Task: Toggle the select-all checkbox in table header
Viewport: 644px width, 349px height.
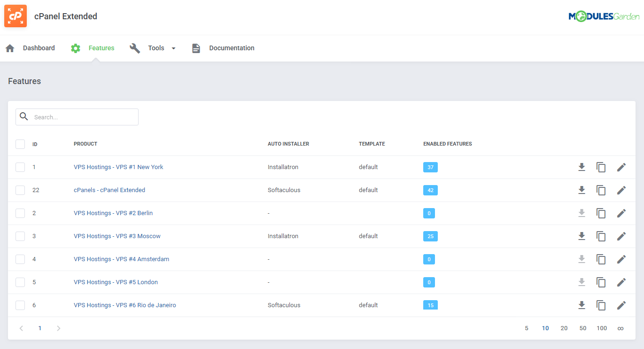Action: [20, 144]
